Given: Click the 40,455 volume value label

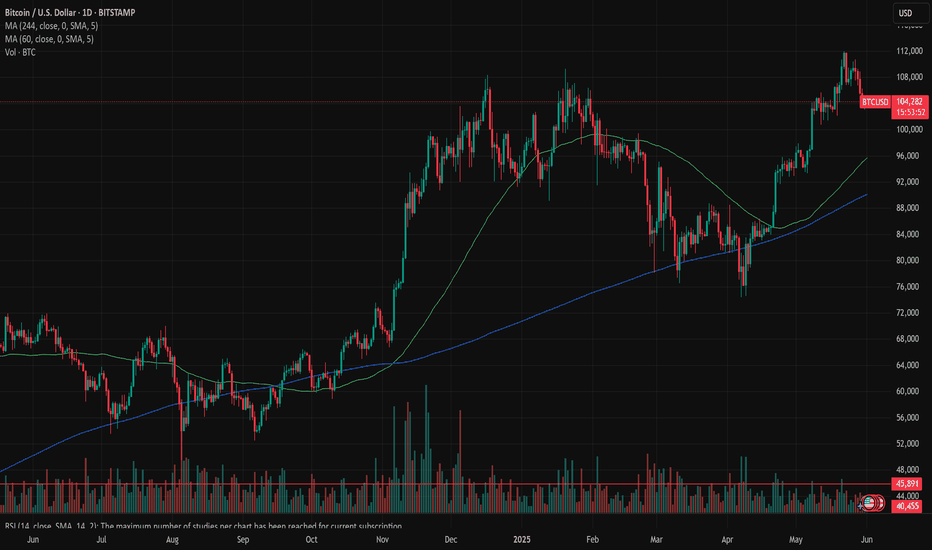Looking at the screenshot, I should click(x=907, y=506).
